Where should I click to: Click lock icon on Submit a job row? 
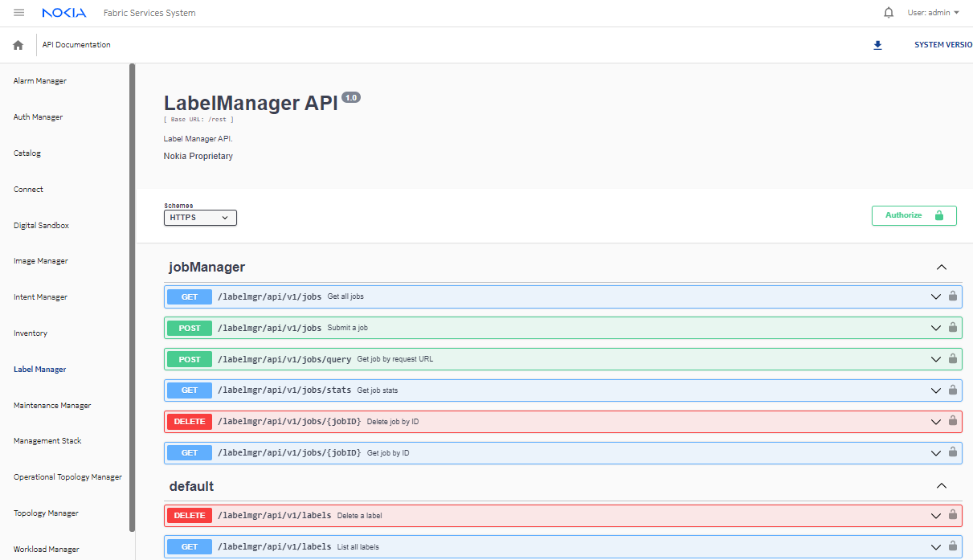953,328
